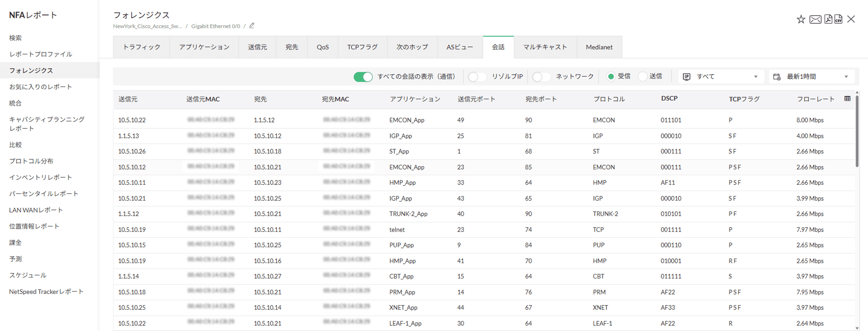Click the pencil edit icon beside interface name
The image size is (868, 331).
click(x=252, y=25)
